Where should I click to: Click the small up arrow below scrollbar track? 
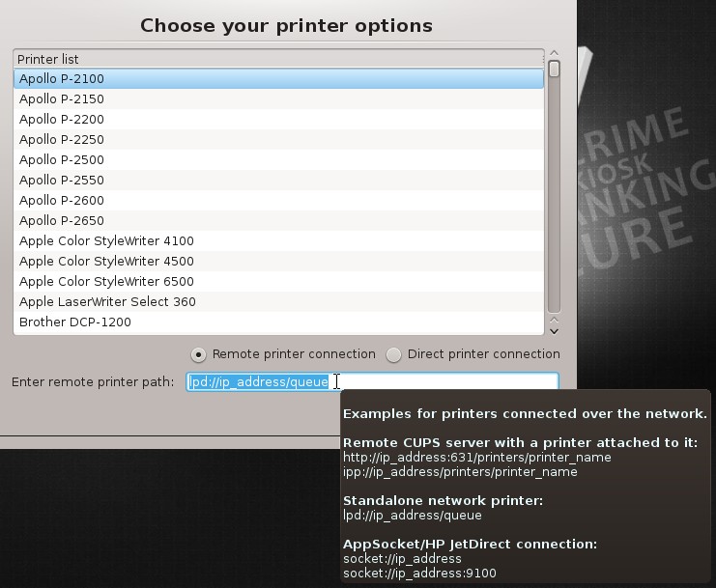point(554,321)
